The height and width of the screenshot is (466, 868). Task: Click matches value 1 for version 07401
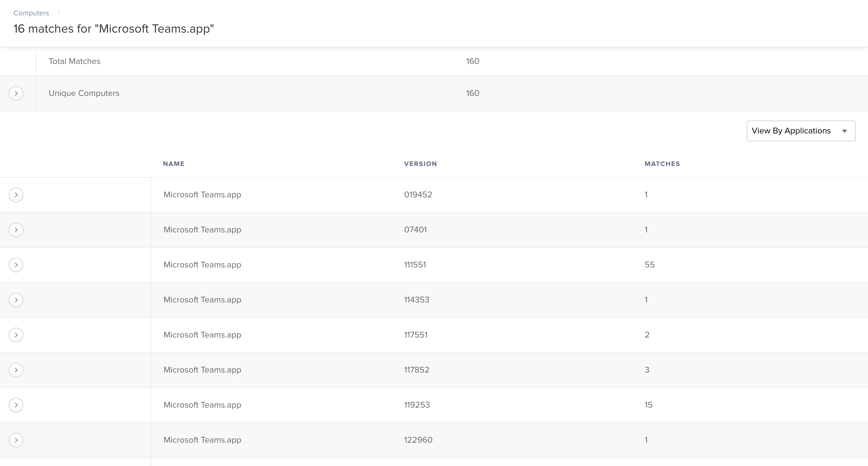click(x=646, y=230)
